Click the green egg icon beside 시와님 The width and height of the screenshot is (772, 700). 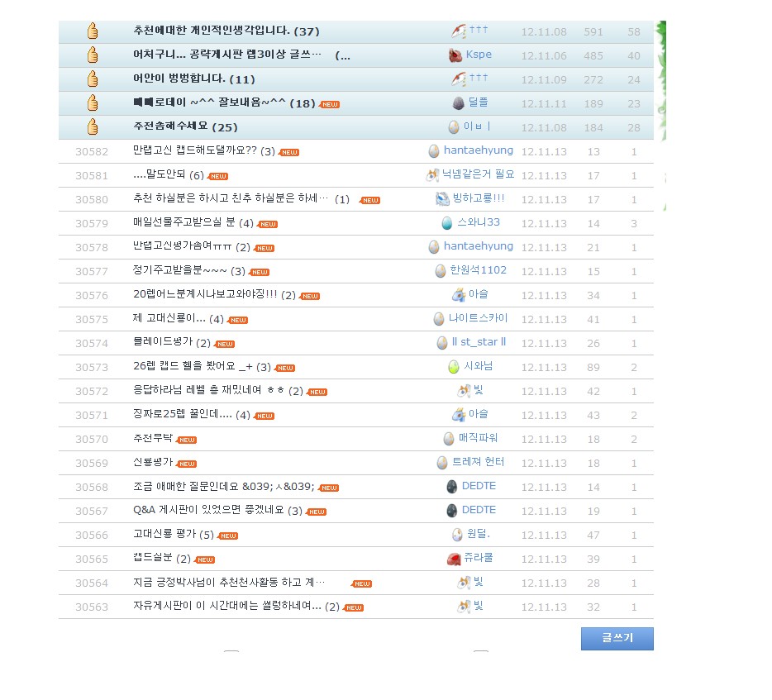[453, 367]
